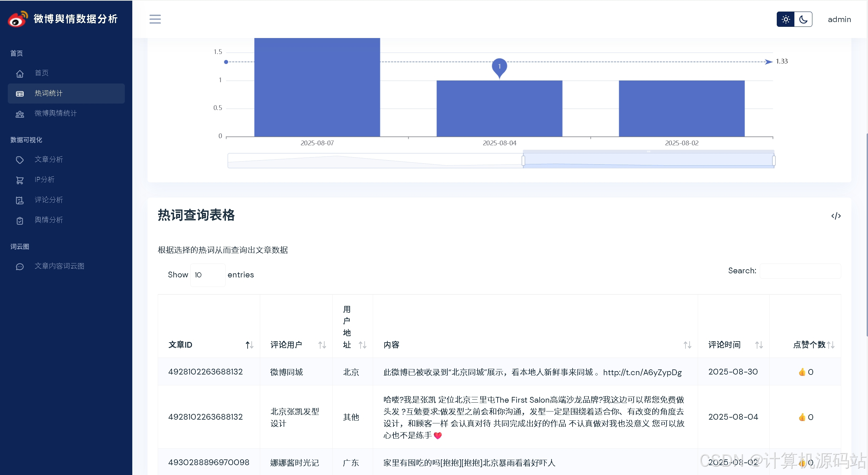The height and width of the screenshot is (475, 868).
Task: Click into the table Search field
Action: click(x=800, y=271)
